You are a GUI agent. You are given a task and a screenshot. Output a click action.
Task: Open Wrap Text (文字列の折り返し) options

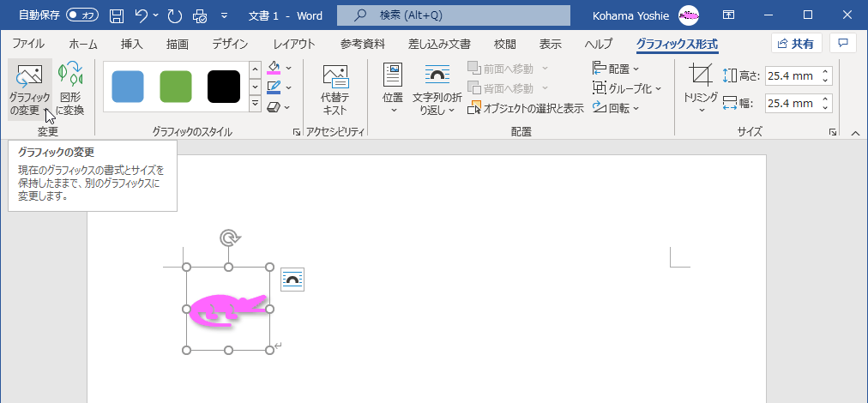point(437,88)
